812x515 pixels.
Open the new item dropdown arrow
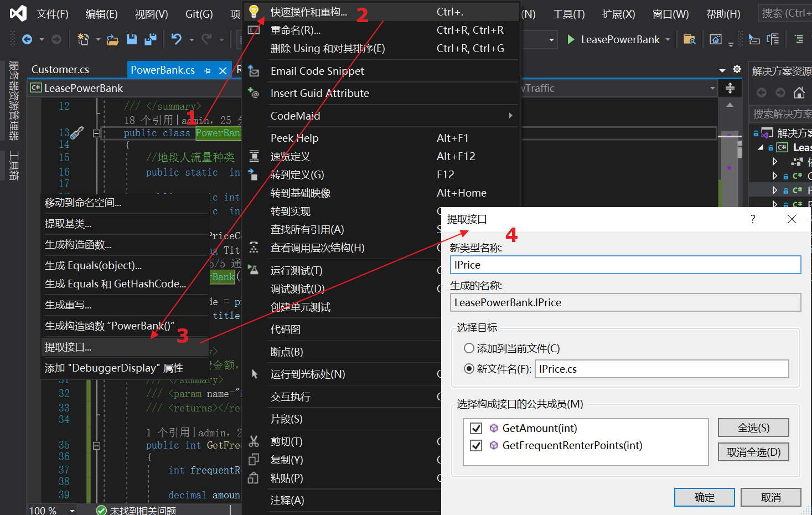click(98, 39)
